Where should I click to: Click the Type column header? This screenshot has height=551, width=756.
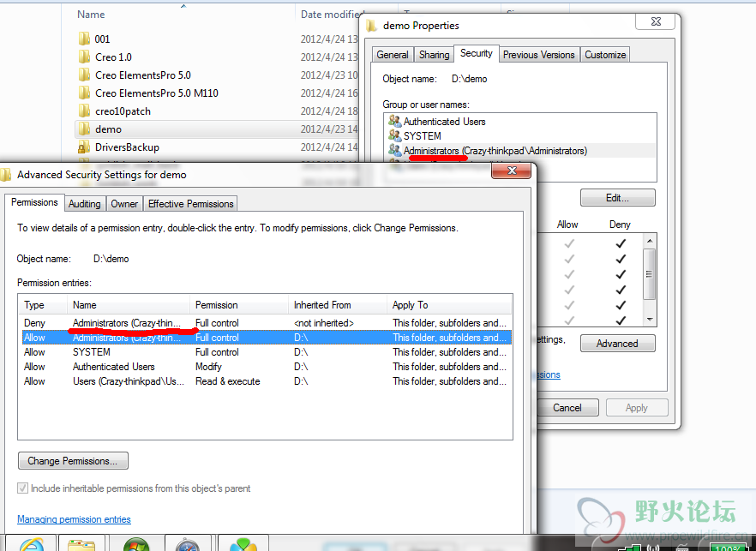click(44, 305)
